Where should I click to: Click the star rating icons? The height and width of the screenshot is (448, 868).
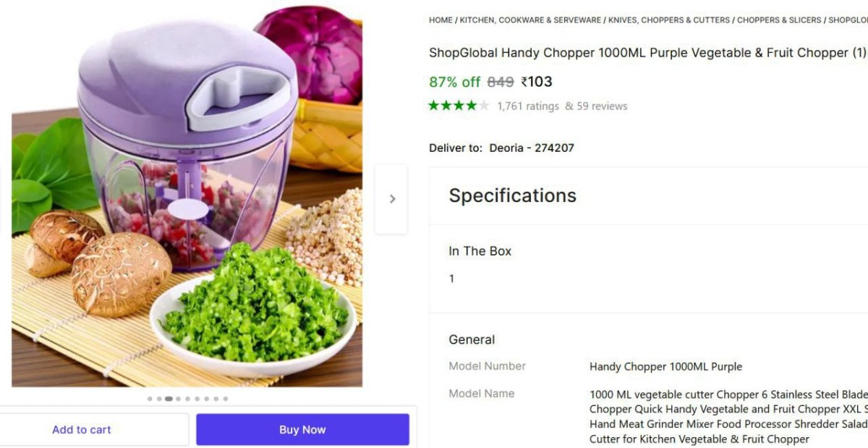[459, 106]
